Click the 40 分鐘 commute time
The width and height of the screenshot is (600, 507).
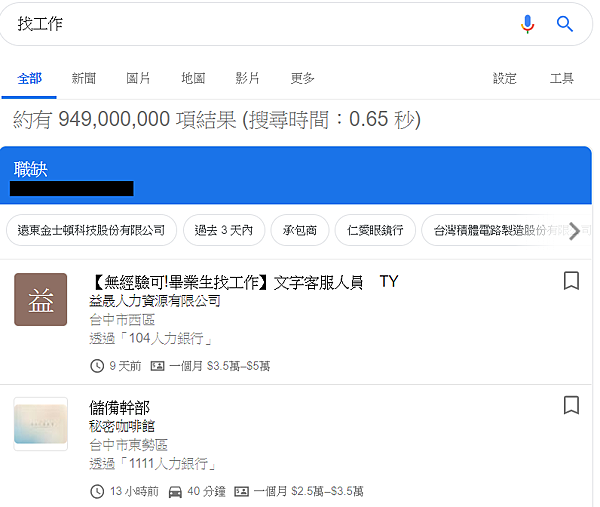206,491
